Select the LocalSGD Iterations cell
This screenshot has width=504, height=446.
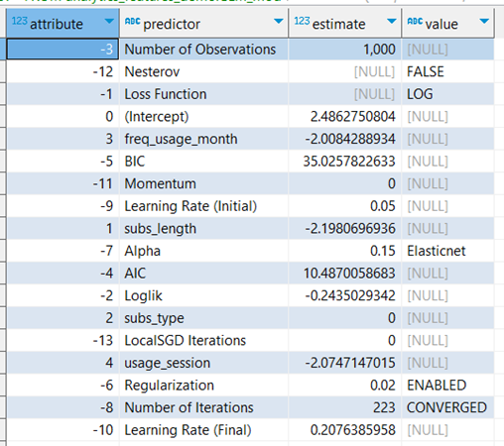click(x=203, y=341)
